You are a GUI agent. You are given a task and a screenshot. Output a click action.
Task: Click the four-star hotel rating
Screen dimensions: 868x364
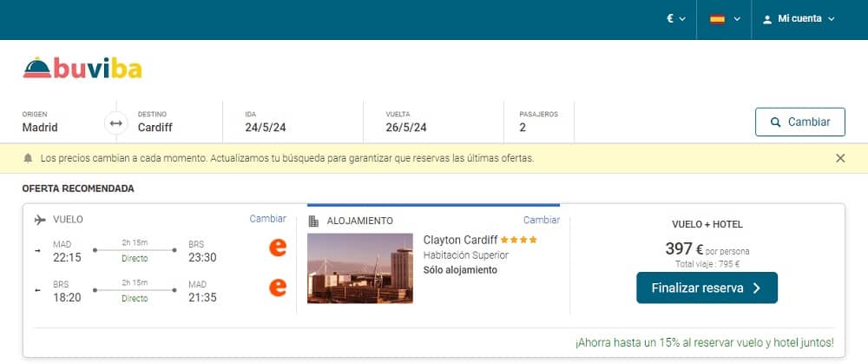point(519,240)
